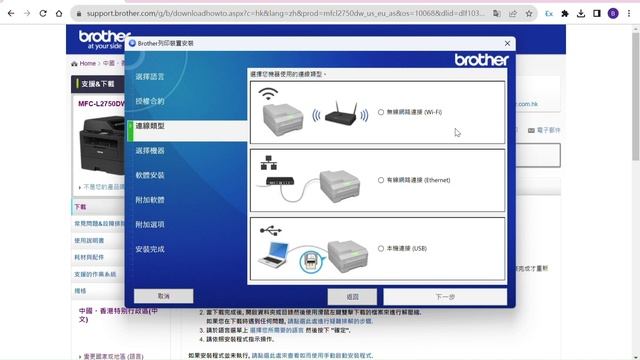Click the 取消 (Cancel) button

pos(163,296)
